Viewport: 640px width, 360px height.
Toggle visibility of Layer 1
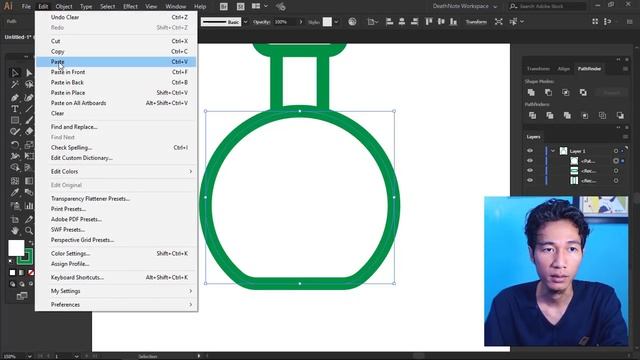530,151
